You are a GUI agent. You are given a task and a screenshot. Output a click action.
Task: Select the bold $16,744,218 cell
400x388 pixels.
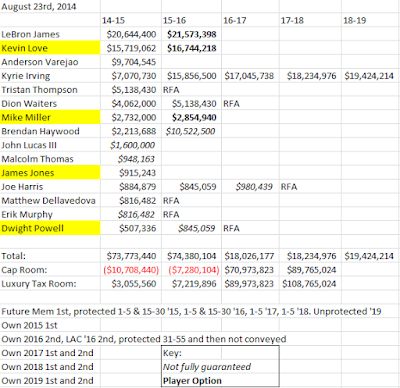[x=192, y=48]
